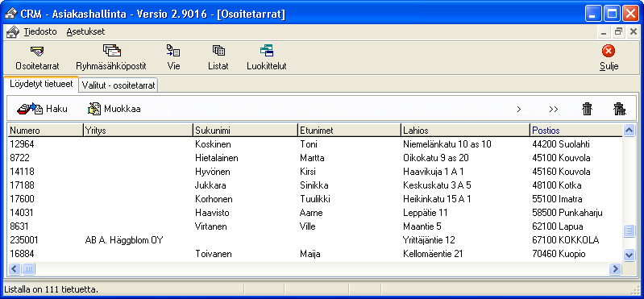Click 67100 KOKKOLA cell

[565, 240]
